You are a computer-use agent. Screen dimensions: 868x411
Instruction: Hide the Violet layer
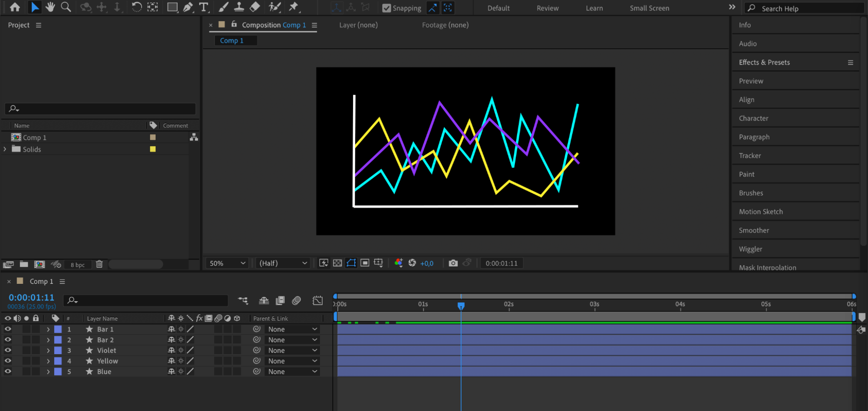pos(8,350)
